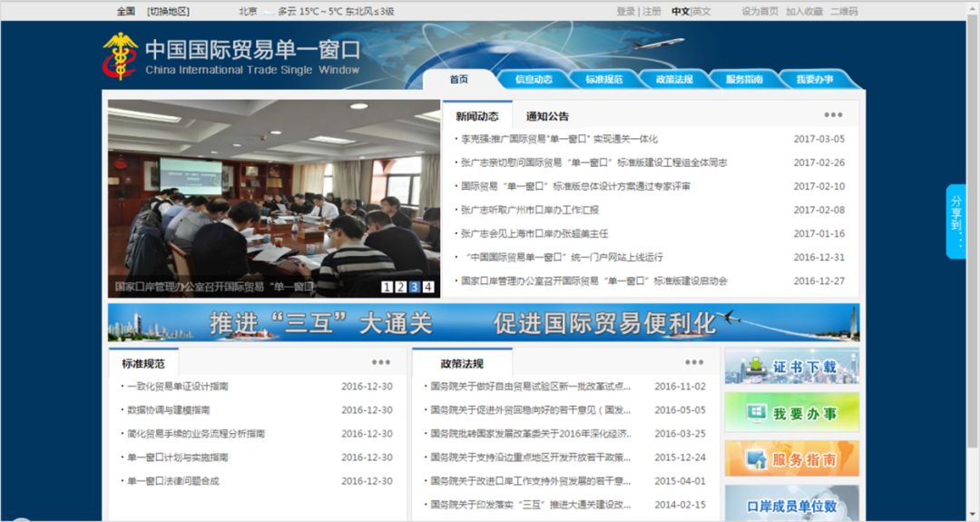
Task: Click 设为首页 in the top bar
Action: tap(760, 11)
